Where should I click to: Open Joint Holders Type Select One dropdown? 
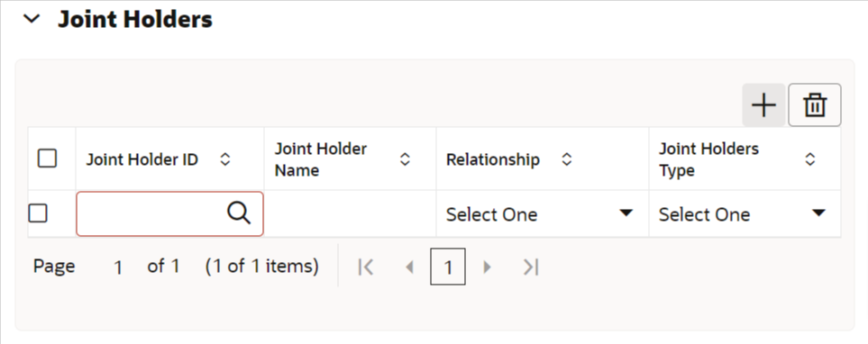coord(743,214)
